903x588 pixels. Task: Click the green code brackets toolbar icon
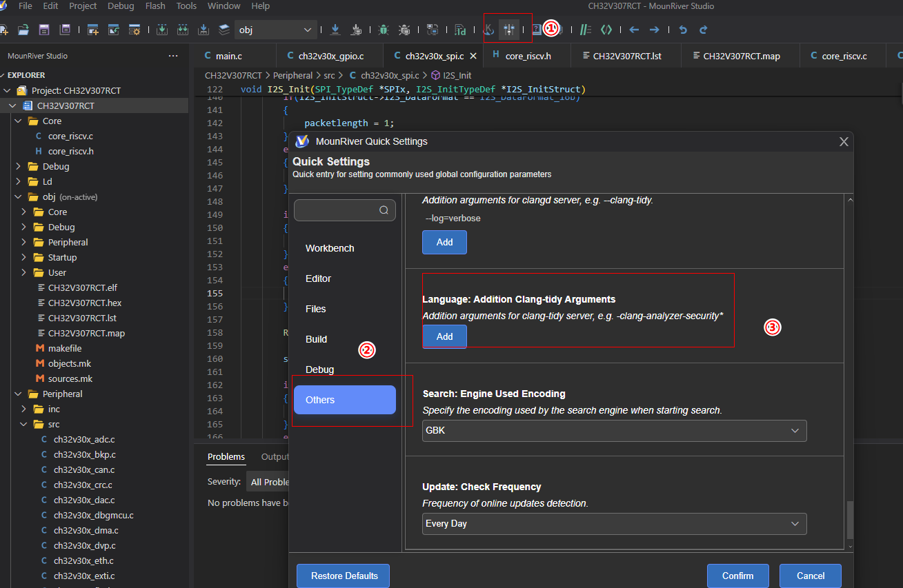(606, 30)
